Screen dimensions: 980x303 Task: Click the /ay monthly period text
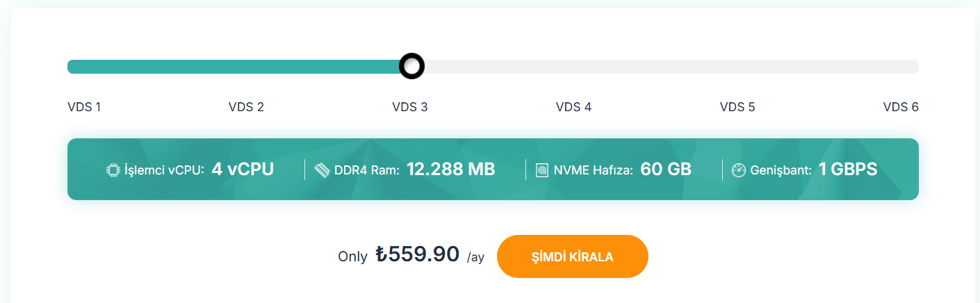(475, 257)
